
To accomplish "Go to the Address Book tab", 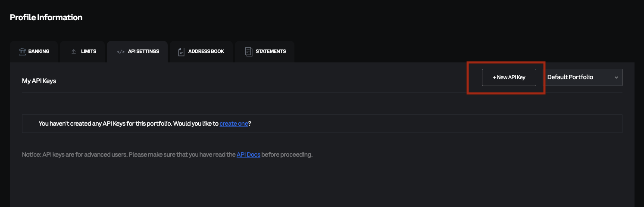I will (206, 52).
